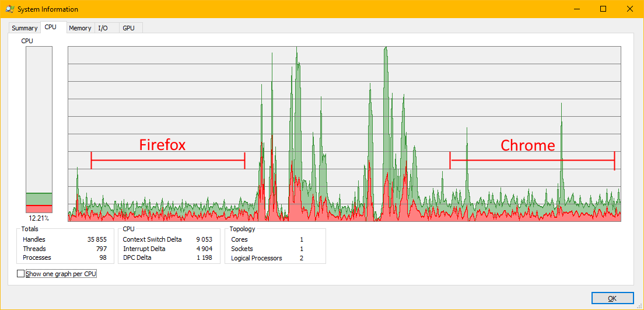Click the Interrupt Delta value 4 904

204,249
